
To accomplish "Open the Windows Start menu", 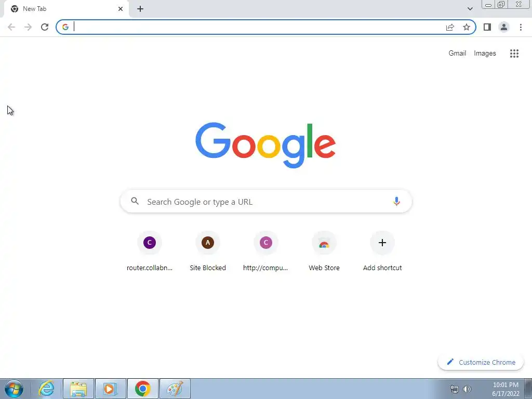I will 14,389.
